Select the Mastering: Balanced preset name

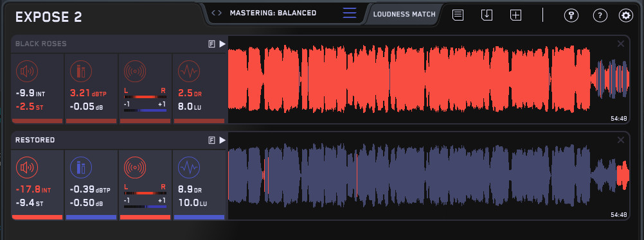tap(273, 13)
